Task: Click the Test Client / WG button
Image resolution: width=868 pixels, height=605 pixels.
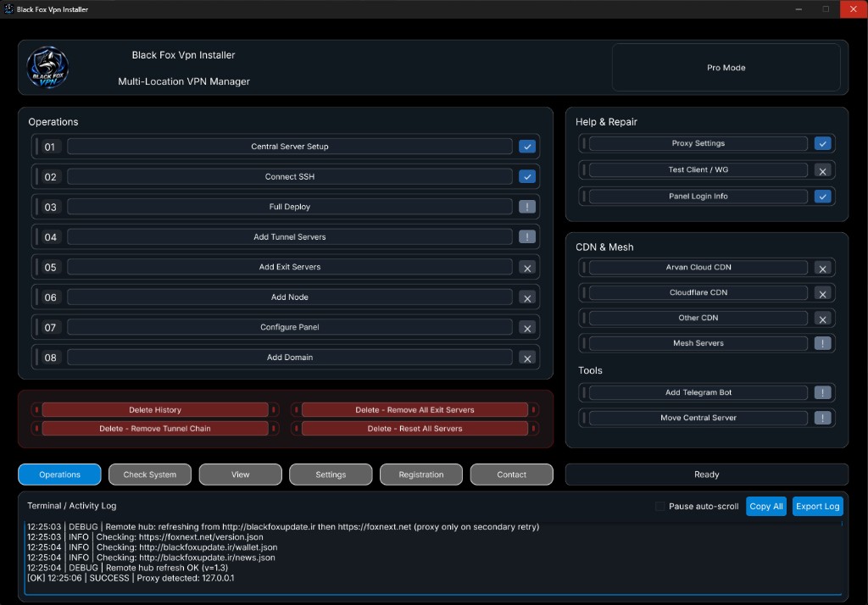Action: [698, 170]
